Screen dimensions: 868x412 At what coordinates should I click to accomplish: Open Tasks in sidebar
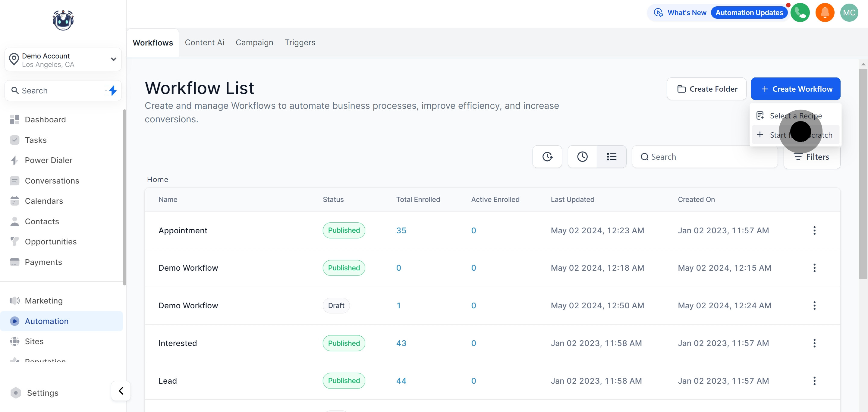36,140
